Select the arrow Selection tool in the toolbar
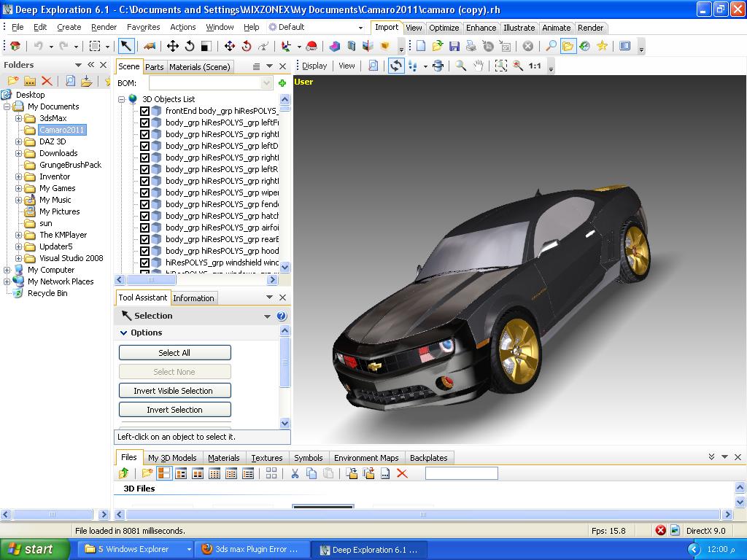This screenshot has width=747, height=560. pos(125,46)
